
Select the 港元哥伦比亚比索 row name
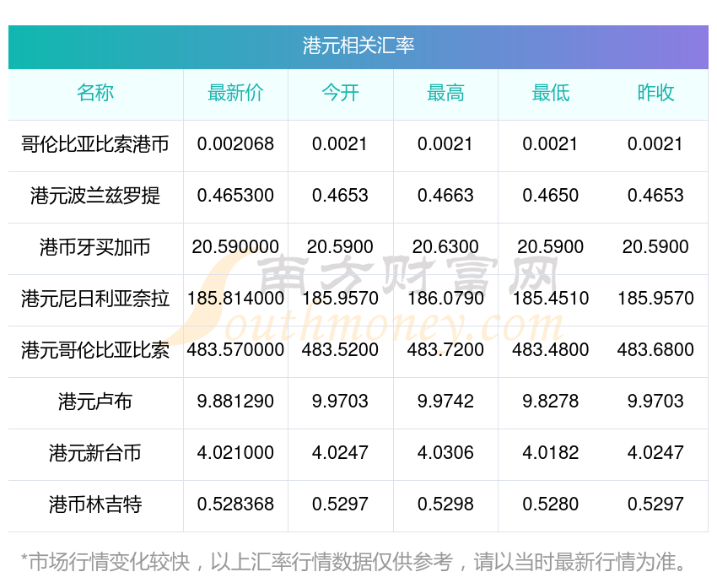click(95, 350)
